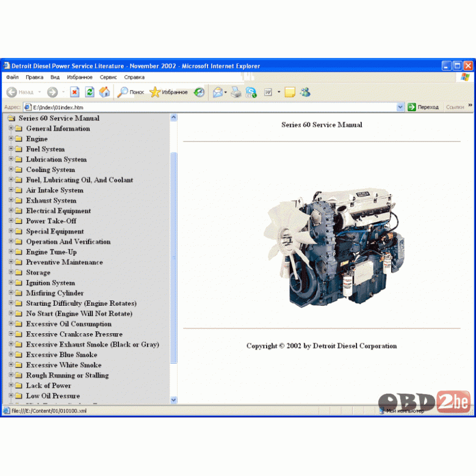Open the Air Intake System entry

(55, 190)
